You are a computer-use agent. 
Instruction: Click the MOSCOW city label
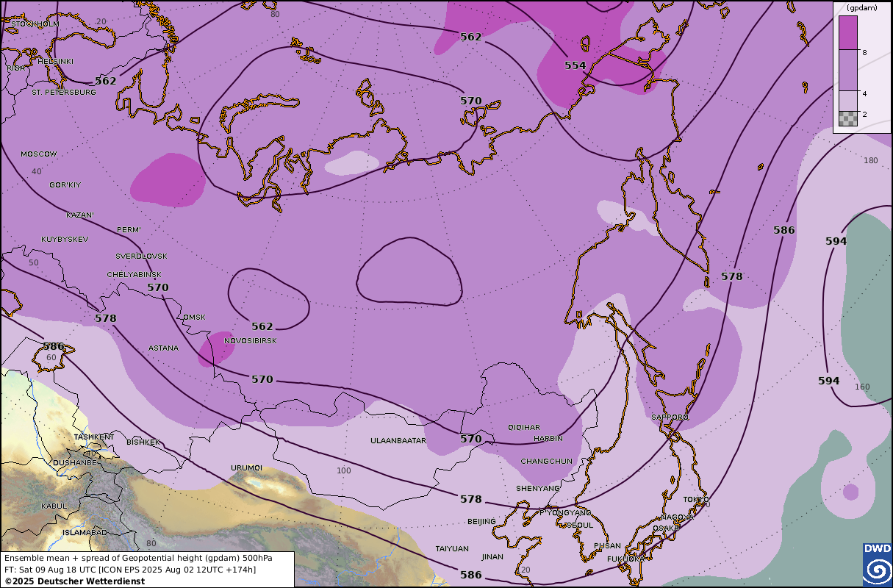pos(39,154)
